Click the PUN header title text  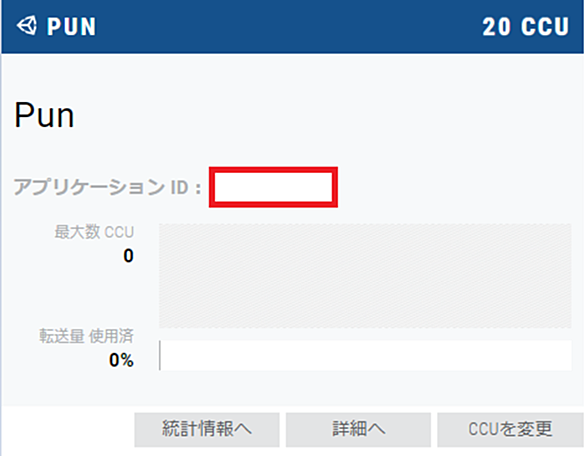point(71,27)
